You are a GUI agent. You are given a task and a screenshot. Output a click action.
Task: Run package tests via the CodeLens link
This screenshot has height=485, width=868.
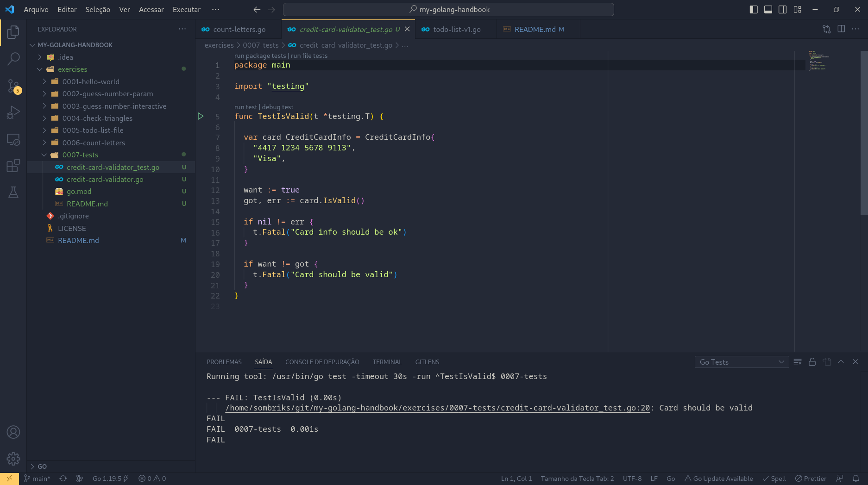click(x=260, y=56)
